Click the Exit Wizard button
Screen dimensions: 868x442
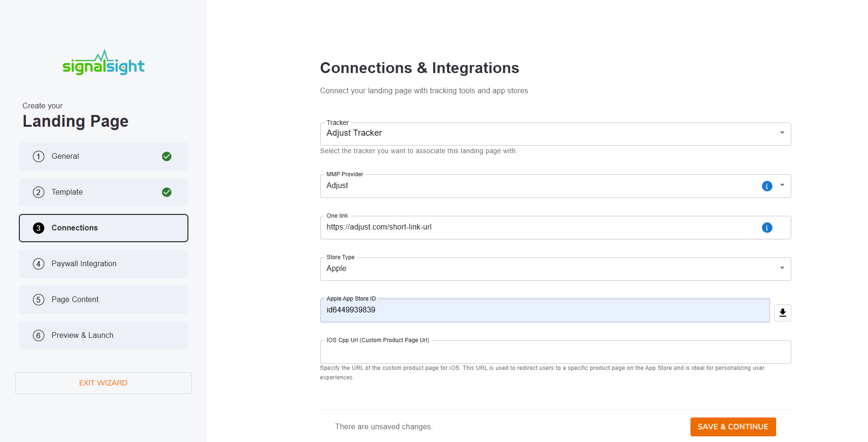coord(103,383)
